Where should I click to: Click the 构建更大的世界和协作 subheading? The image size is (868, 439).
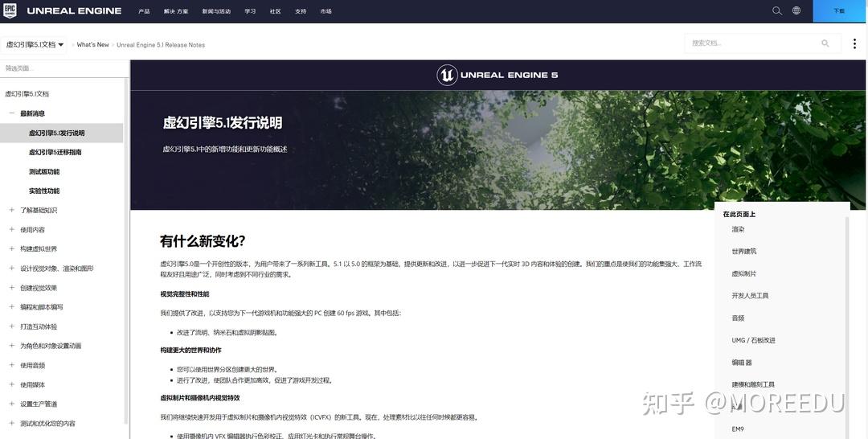point(191,351)
